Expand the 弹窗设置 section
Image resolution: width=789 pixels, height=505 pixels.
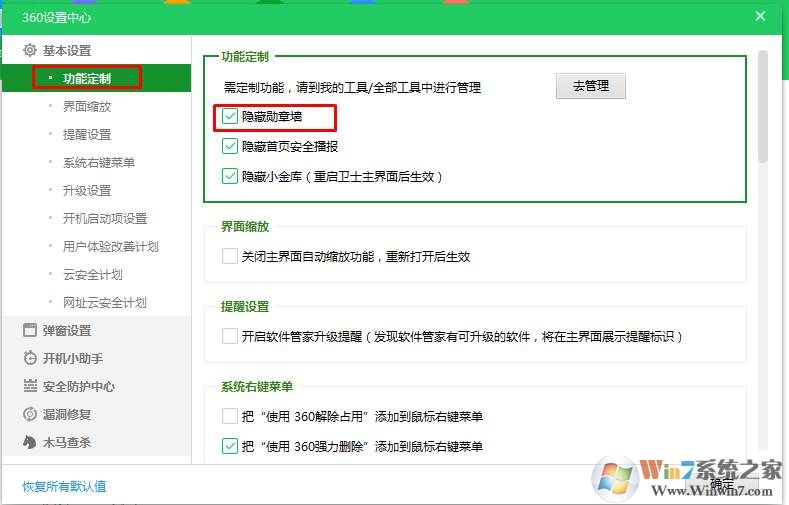pyautogui.click(x=67, y=330)
